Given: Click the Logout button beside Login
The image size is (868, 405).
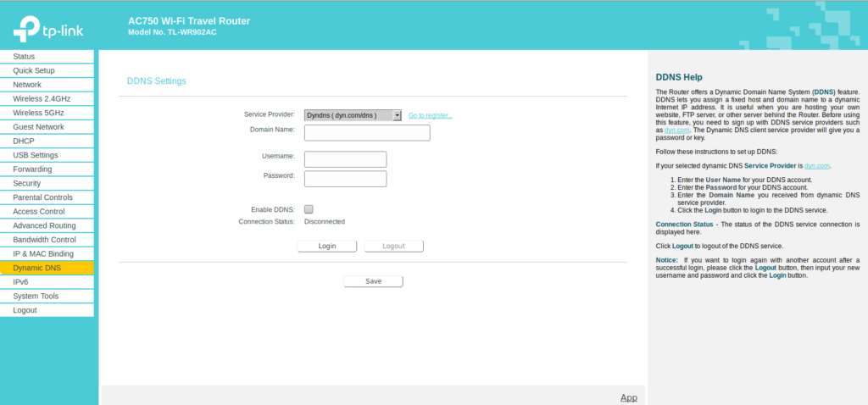Looking at the screenshot, I should [393, 246].
